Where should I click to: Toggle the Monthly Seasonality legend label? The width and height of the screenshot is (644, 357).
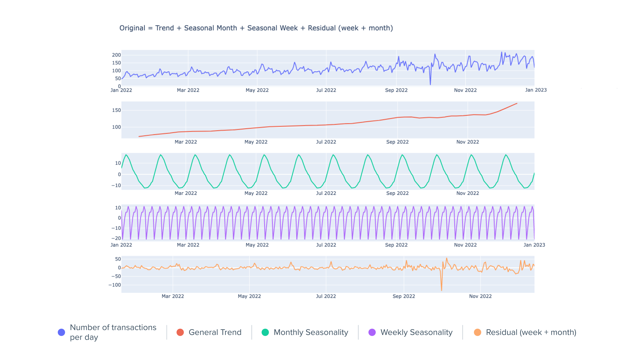[311, 332]
